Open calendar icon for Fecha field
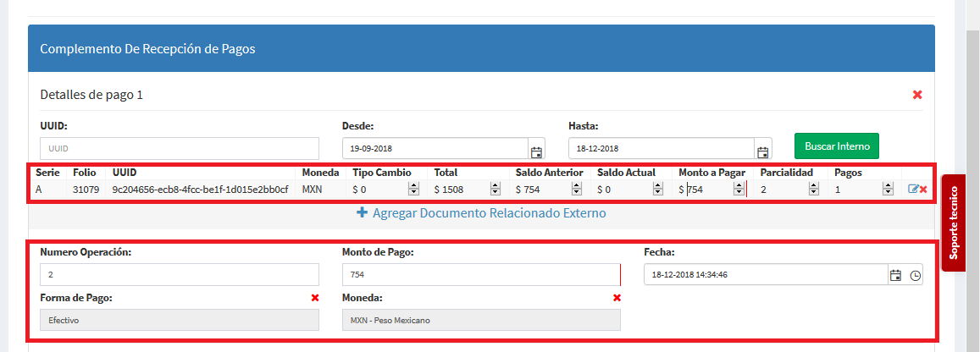 (x=895, y=275)
